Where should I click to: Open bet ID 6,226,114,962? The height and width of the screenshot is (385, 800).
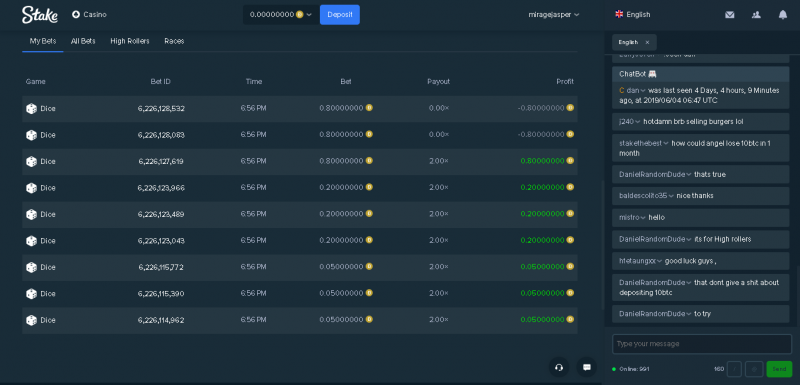click(161, 320)
